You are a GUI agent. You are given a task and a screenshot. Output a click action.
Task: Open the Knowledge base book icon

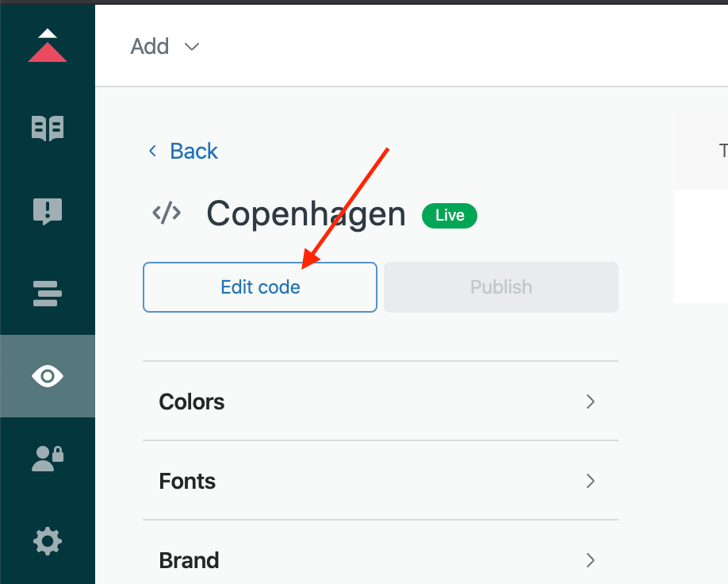click(x=48, y=129)
